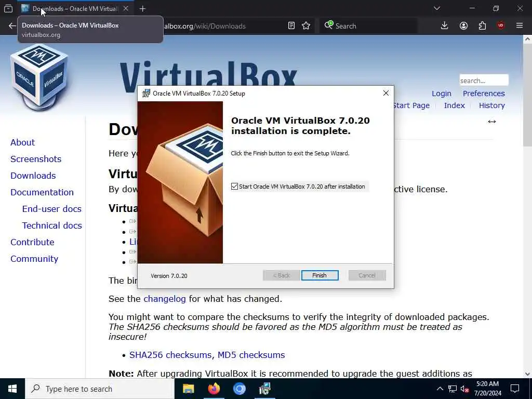The height and width of the screenshot is (399, 532).
Task: Click the muted volume tray icon
Action: (465, 389)
